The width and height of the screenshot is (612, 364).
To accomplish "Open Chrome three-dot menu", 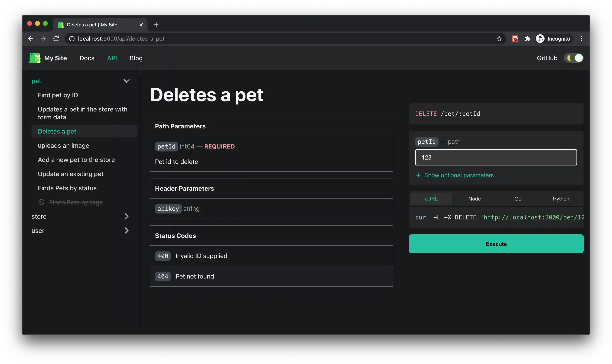I will coord(581,39).
